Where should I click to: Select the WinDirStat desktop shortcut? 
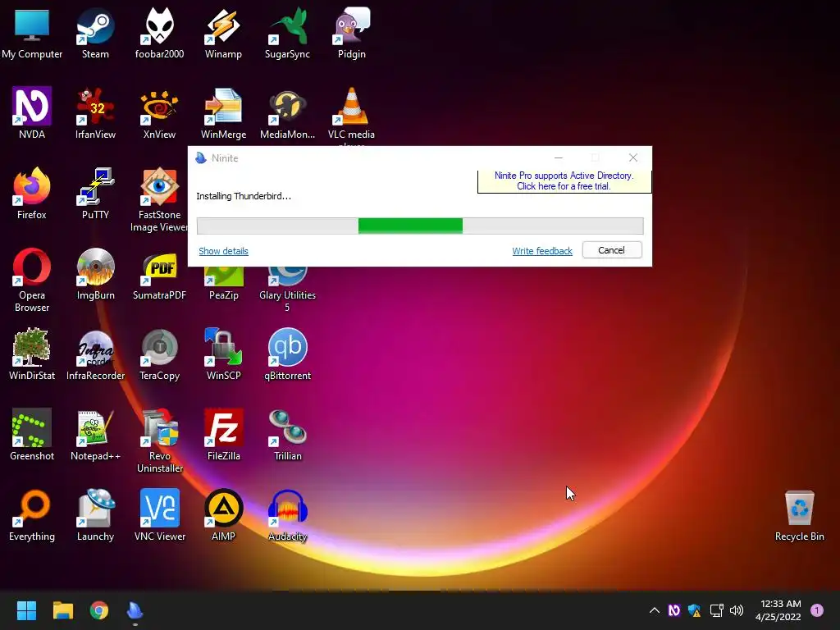point(32,354)
